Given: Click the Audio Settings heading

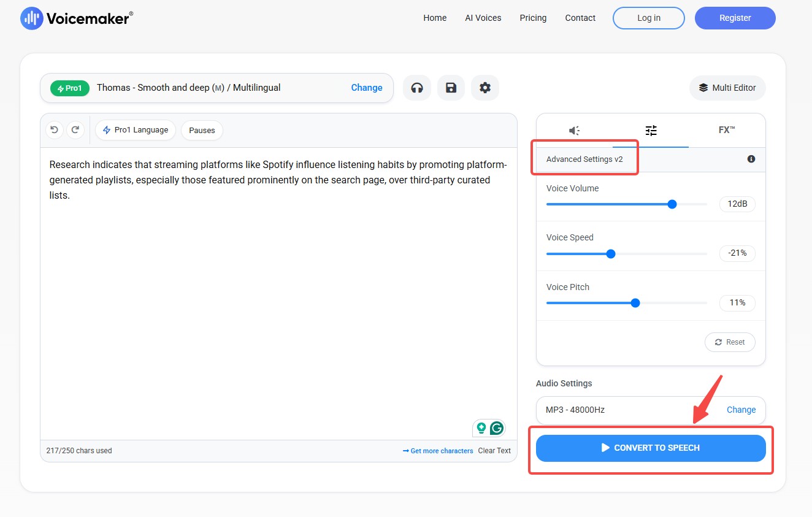Looking at the screenshot, I should click(564, 383).
